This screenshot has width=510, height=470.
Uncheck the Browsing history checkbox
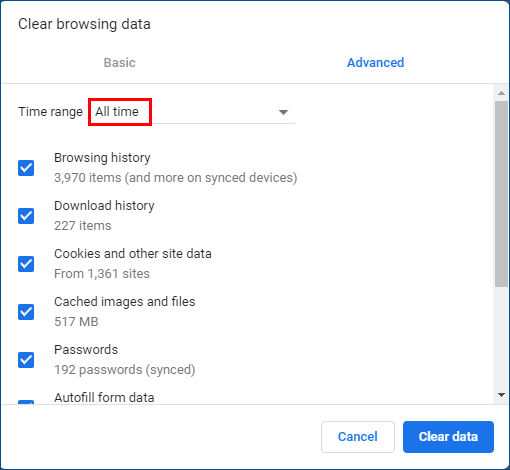26,168
